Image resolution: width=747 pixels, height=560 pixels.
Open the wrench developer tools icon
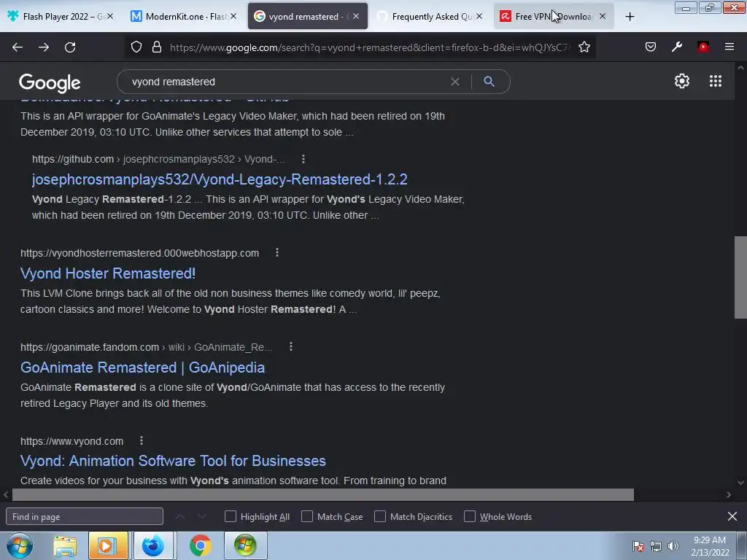click(677, 47)
